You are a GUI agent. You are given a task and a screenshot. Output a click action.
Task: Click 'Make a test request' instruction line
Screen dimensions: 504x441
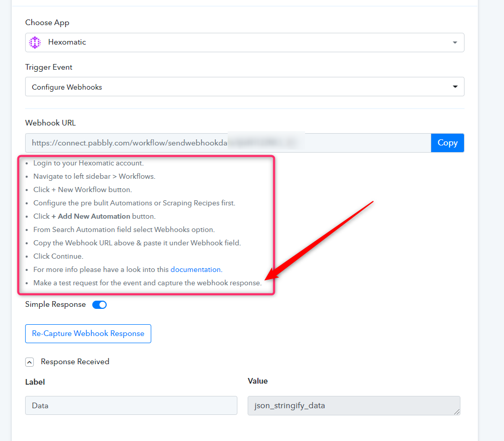coord(148,283)
